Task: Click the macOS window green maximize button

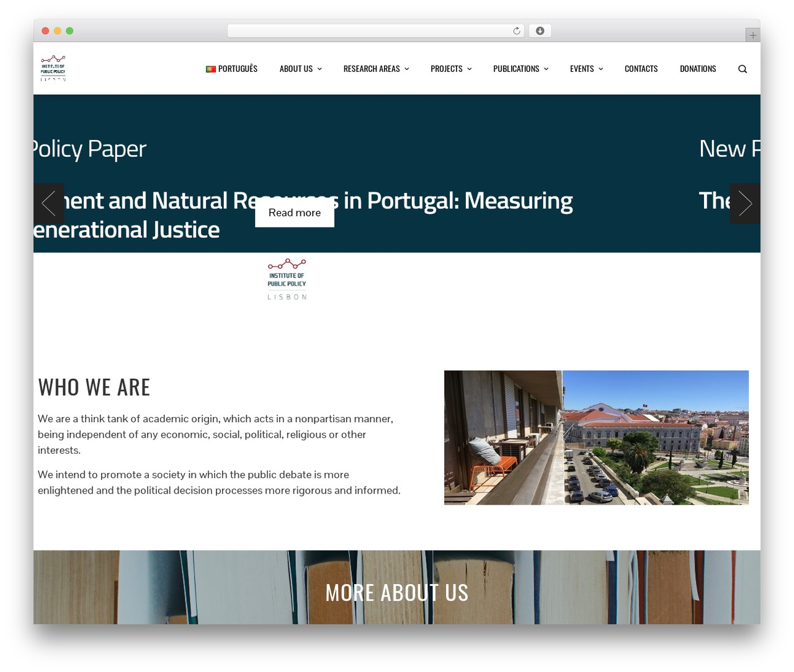Action: coord(69,31)
